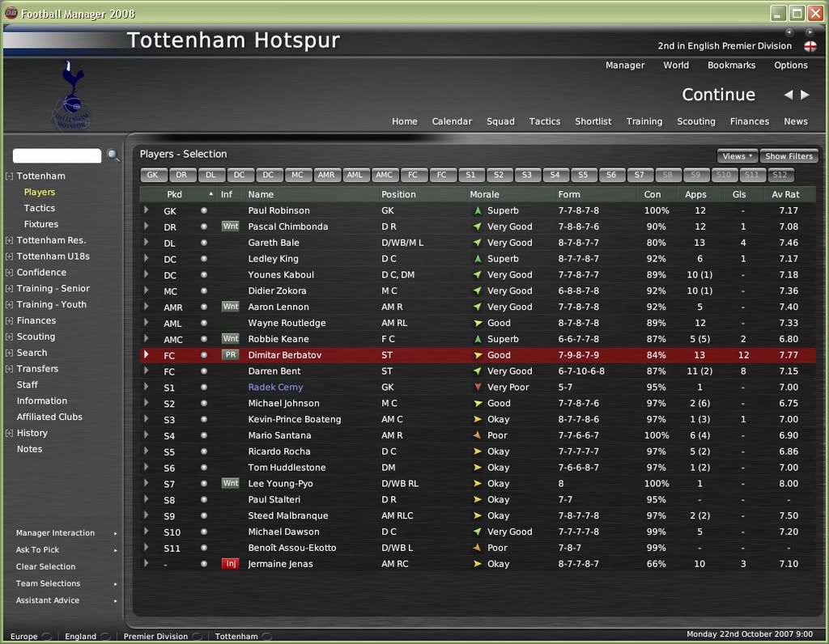Click the Wnt badge for Robbie Keane
The width and height of the screenshot is (829, 644).
point(231,339)
